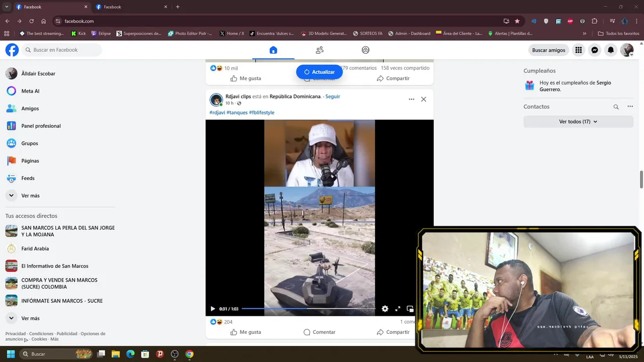Open Windows Start button
Screen dimensions: 644x362
point(11,354)
